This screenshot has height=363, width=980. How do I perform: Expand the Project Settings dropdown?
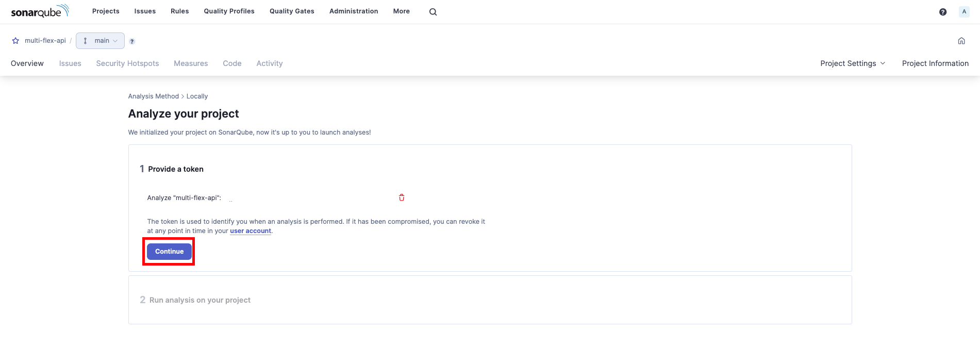pos(853,63)
